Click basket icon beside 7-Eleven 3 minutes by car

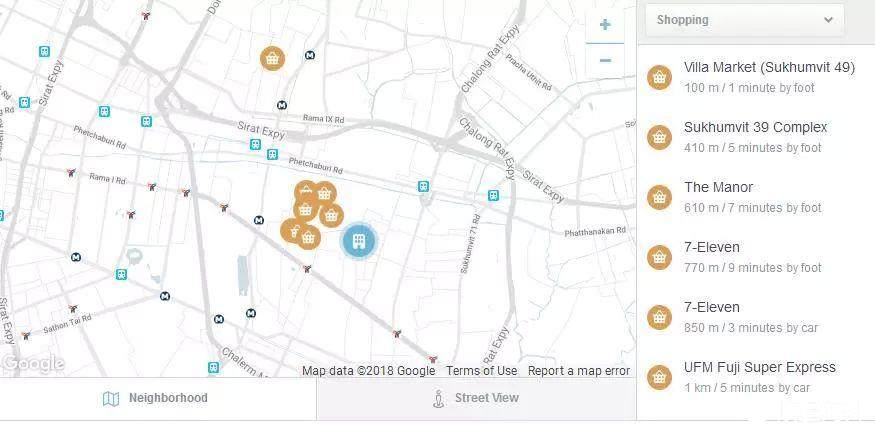[659, 318]
